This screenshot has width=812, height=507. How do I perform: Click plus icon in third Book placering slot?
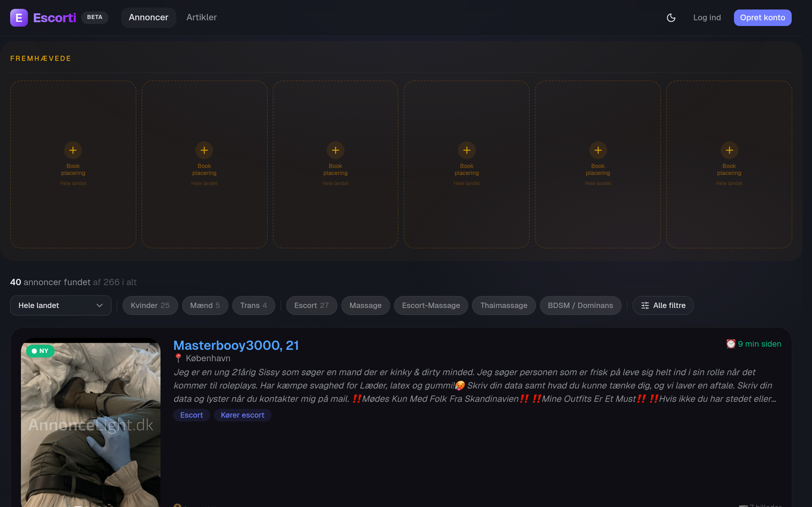[x=335, y=150]
